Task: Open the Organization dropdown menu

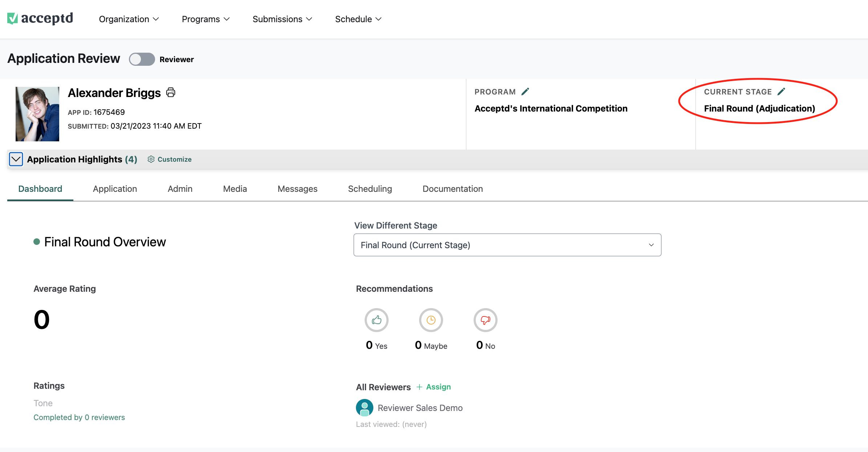Action: [x=129, y=19]
